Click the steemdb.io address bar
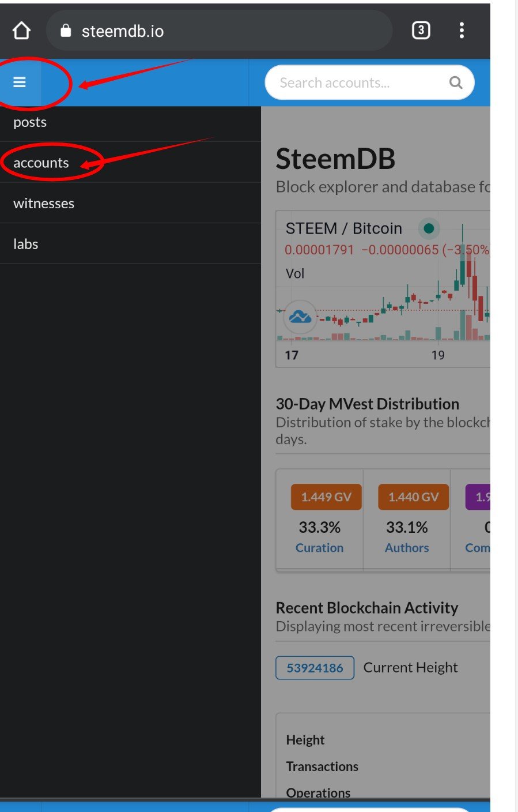Viewport: 518px width, 812px height. pos(219,31)
